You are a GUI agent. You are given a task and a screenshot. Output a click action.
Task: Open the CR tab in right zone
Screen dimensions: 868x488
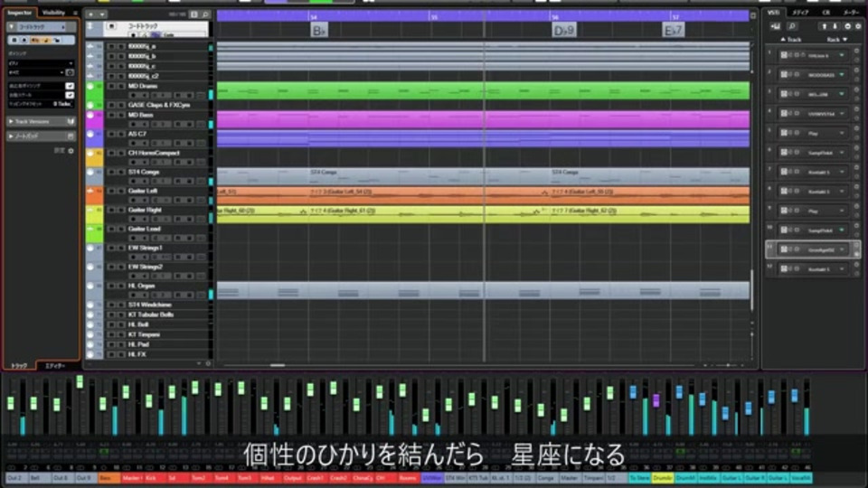[x=826, y=12]
